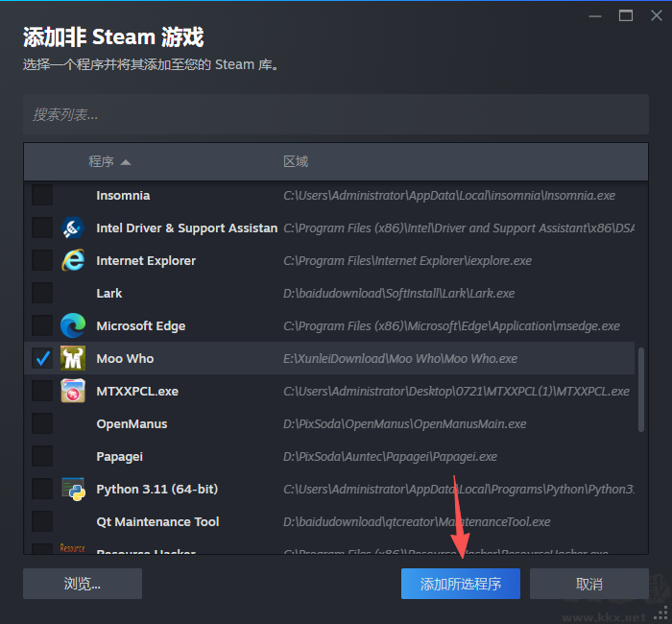Image resolution: width=672 pixels, height=624 pixels.
Task: Focus the 搜索列表 search field
Action: click(336, 114)
